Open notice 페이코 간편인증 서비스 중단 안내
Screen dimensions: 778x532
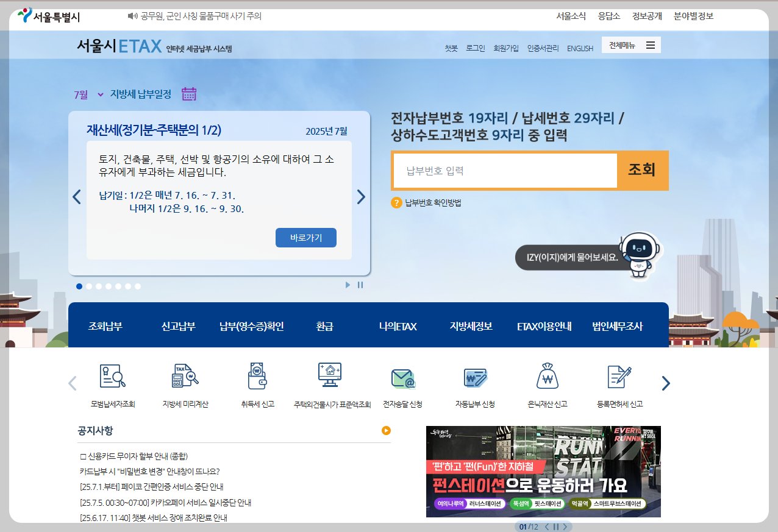pyautogui.click(x=152, y=487)
